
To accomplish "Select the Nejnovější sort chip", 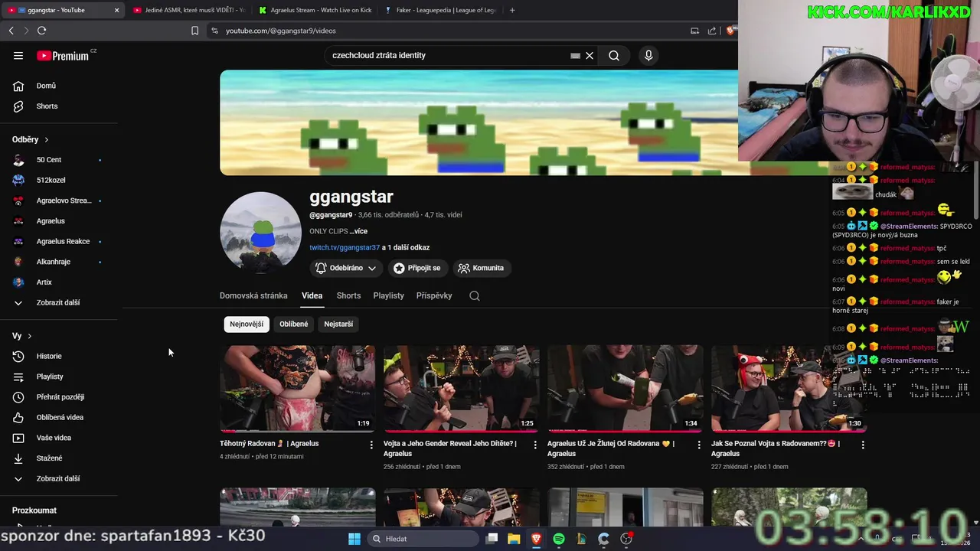I will 247,324.
